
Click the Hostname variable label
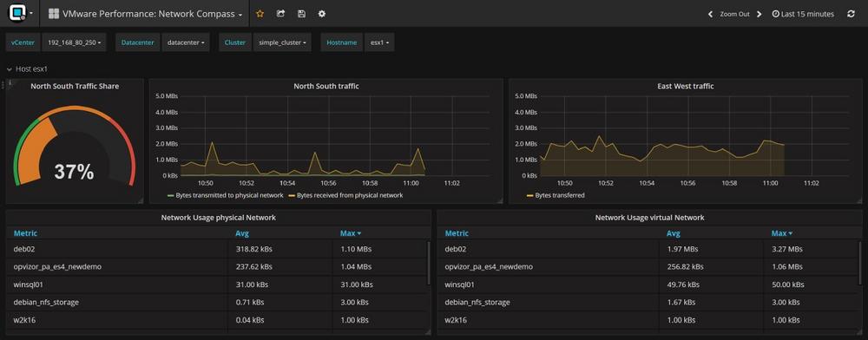pyautogui.click(x=341, y=42)
